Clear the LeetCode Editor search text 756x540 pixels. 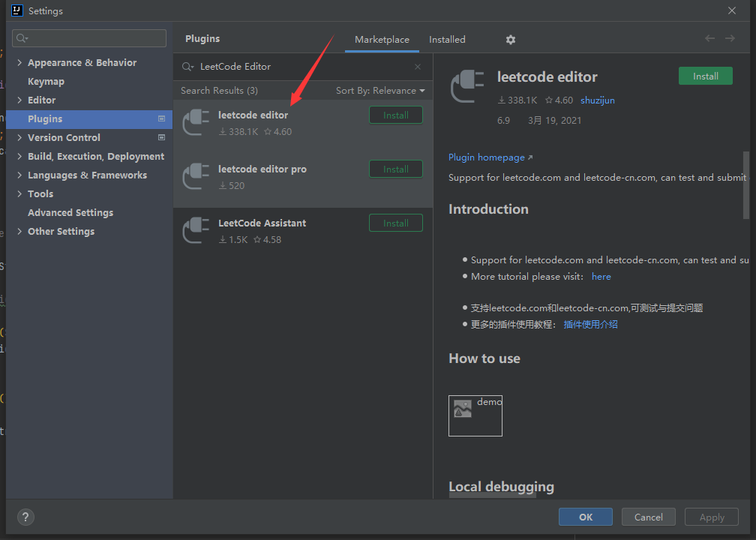point(418,67)
